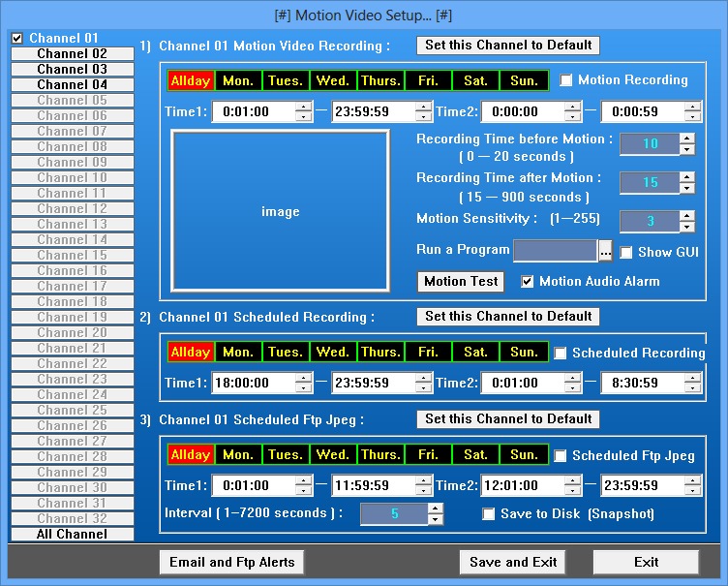Decrease Recording Time before Motion value

point(687,149)
